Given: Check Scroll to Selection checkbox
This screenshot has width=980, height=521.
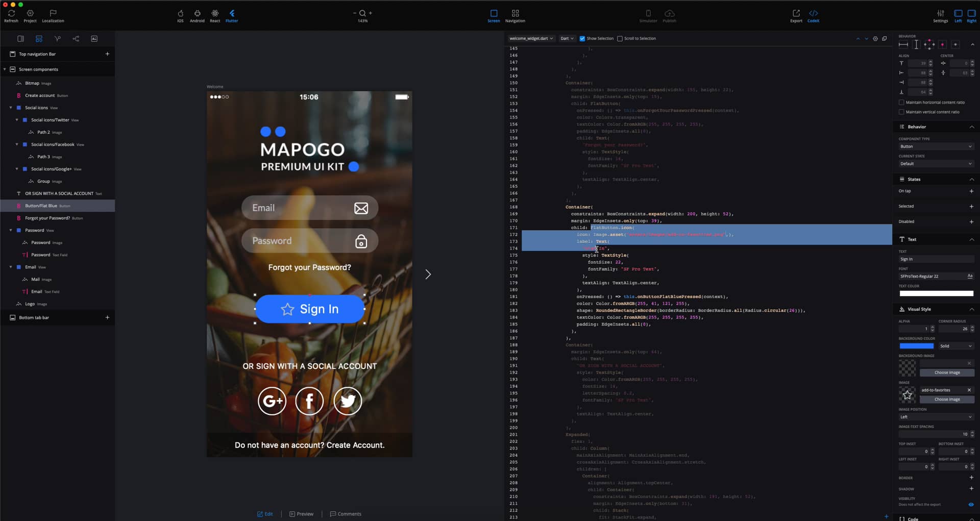Looking at the screenshot, I should [x=620, y=39].
